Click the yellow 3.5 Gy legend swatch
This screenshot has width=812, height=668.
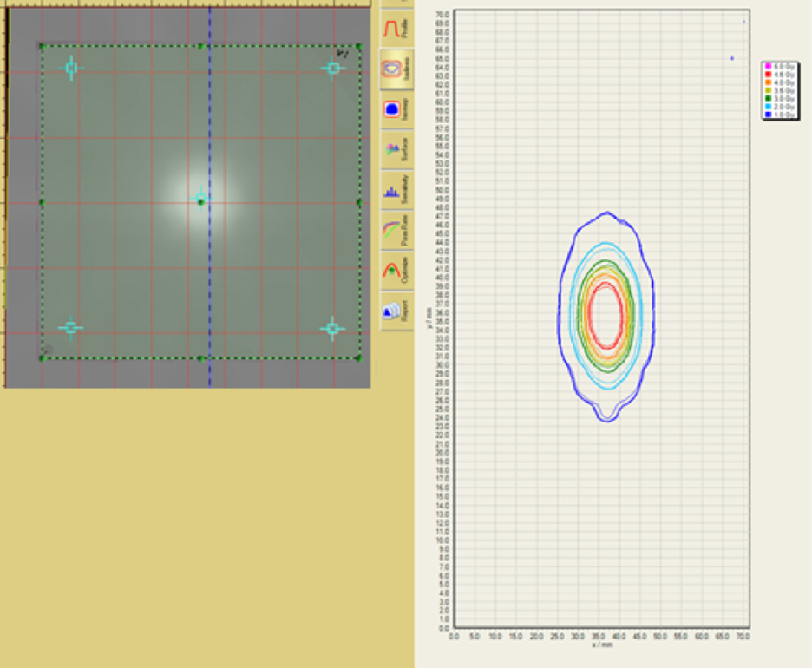[769, 90]
